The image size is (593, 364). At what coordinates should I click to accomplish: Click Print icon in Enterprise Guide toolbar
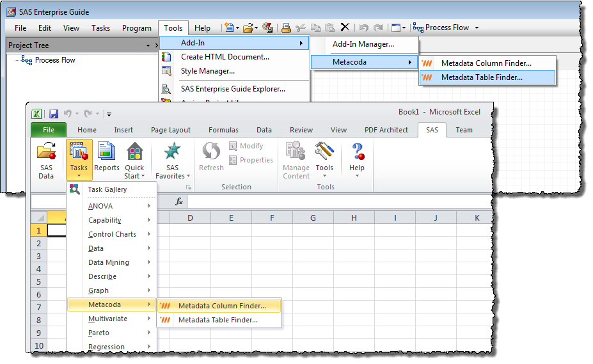pos(287,28)
